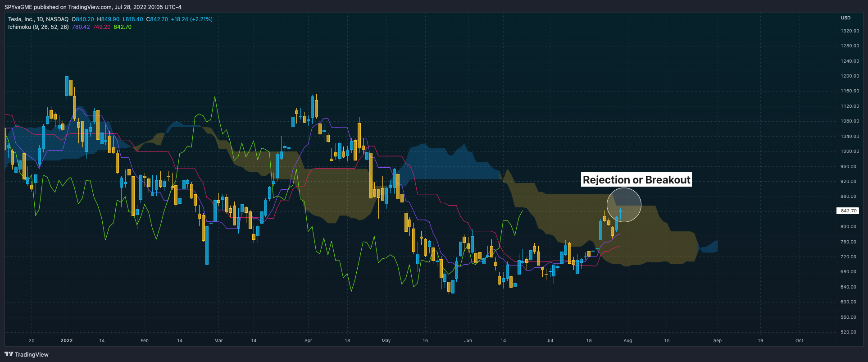Click the May label on time axis

(x=386, y=341)
